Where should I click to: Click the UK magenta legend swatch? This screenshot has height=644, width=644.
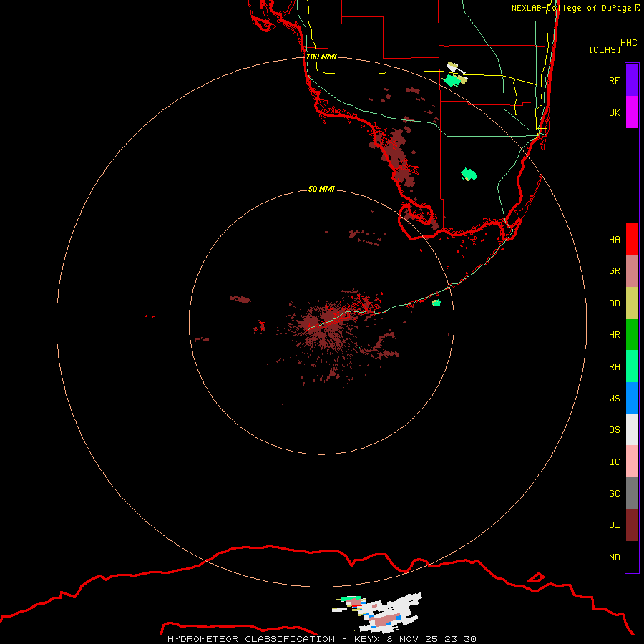pyautogui.click(x=632, y=112)
